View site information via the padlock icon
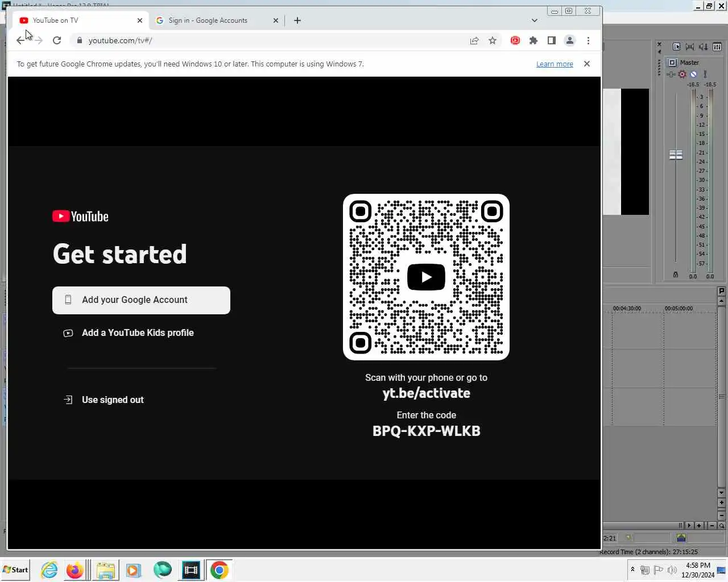The image size is (728, 582). (x=79, y=40)
